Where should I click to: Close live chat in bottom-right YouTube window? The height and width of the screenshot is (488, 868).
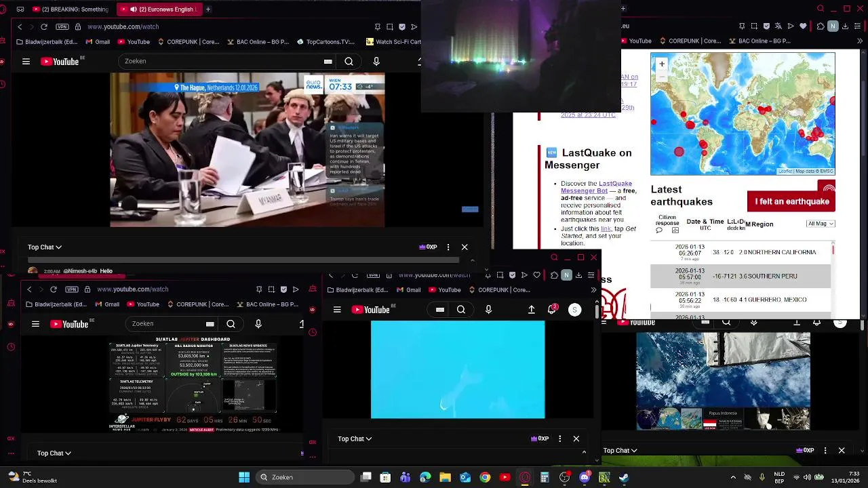[842, 450]
